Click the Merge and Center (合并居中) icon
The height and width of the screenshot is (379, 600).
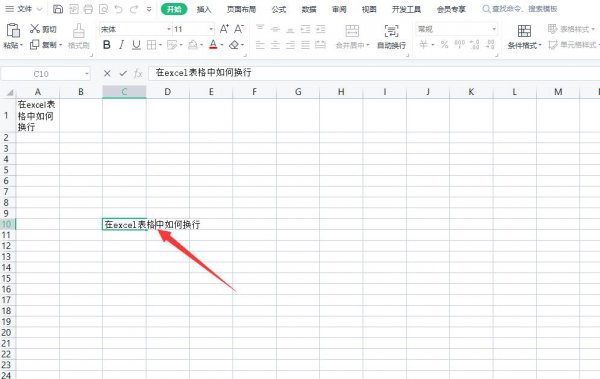tap(352, 31)
